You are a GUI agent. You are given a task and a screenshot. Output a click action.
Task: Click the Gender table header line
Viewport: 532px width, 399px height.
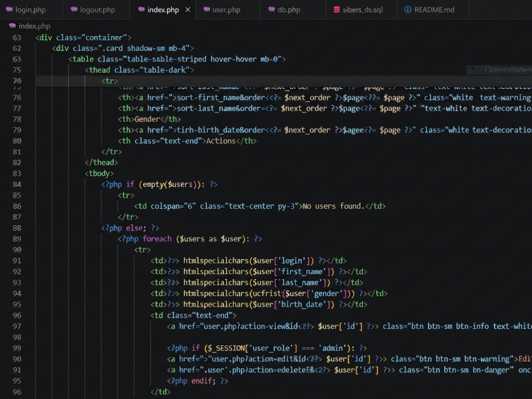point(149,119)
